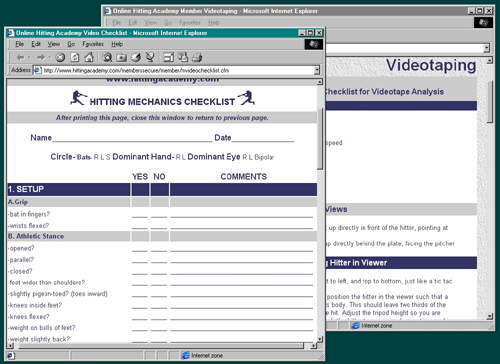Click the Videotaping window vertical scroll thumb

pos(490,102)
